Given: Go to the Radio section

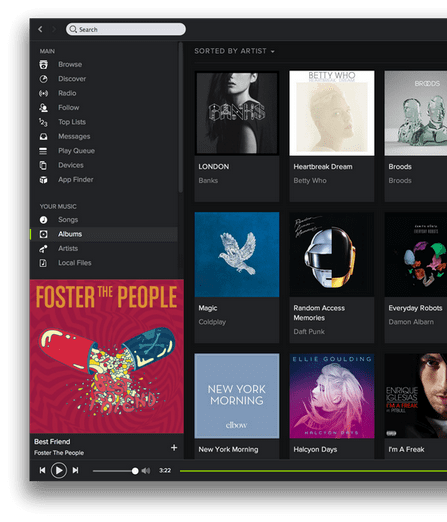Looking at the screenshot, I should tap(67, 93).
